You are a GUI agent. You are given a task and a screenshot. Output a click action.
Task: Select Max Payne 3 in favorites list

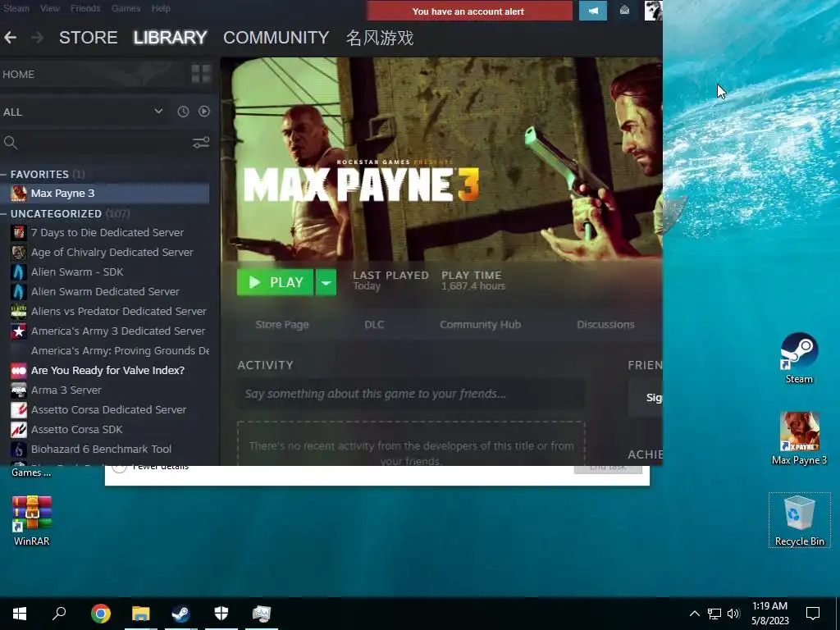104,194
